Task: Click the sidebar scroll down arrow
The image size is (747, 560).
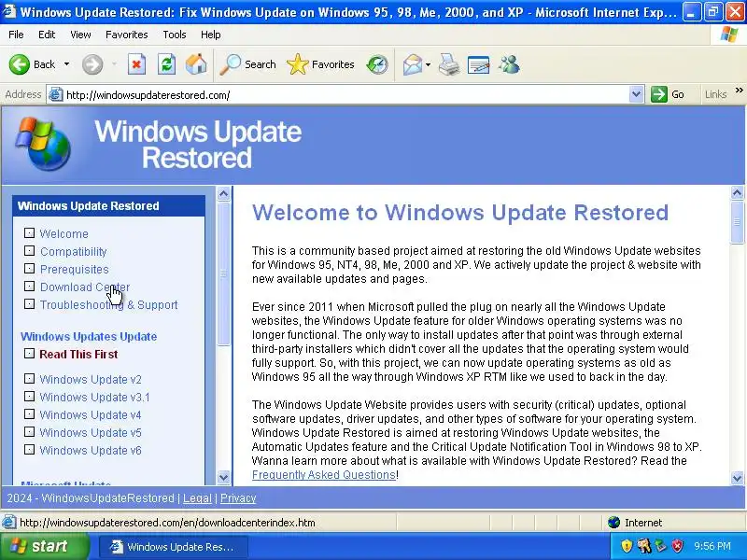Action: click(223, 477)
